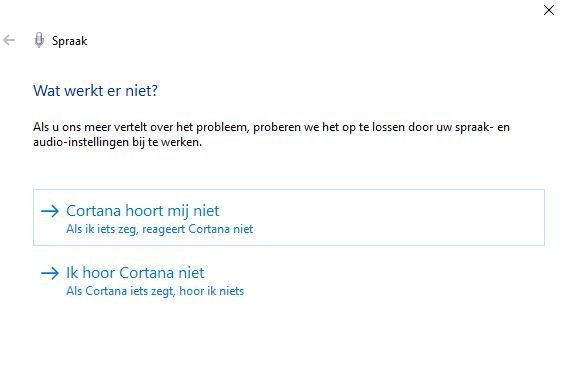Click empty space inside the highlighted Cortana hoort option box
This screenshot has height=367, width=562.
click(394, 217)
